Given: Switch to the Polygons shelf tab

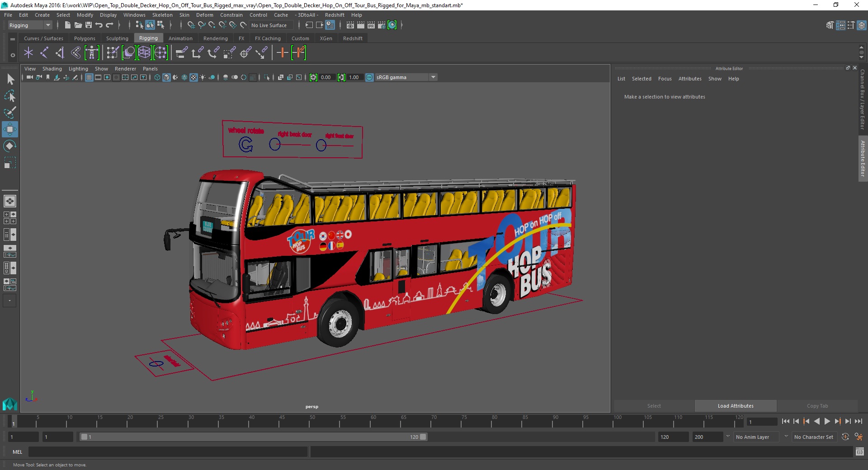Looking at the screenshot, I should point(85,38).
